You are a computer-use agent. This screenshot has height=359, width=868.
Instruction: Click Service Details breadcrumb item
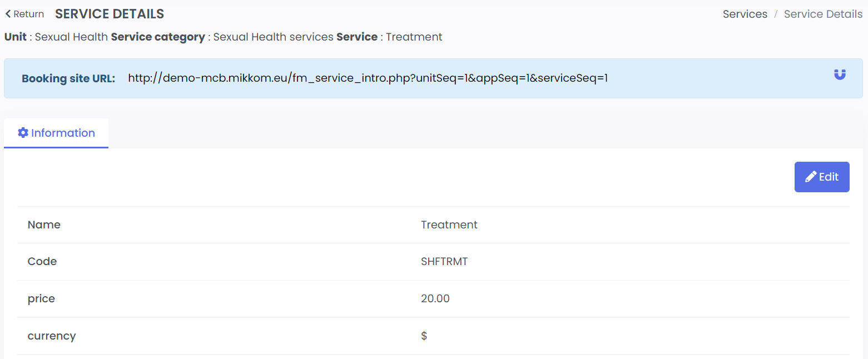coord(823,14)
